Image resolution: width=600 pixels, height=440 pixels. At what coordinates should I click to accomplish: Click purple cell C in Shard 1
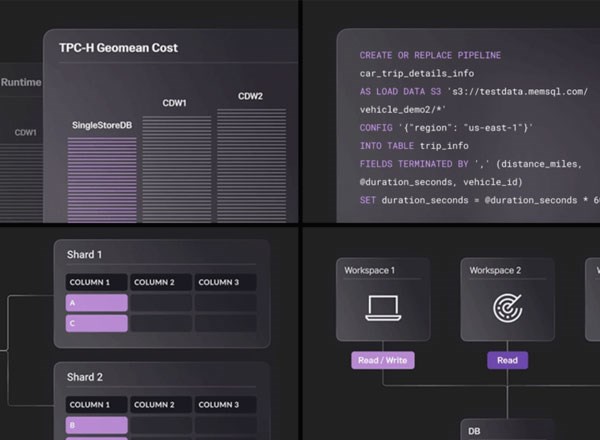(96, 323)
